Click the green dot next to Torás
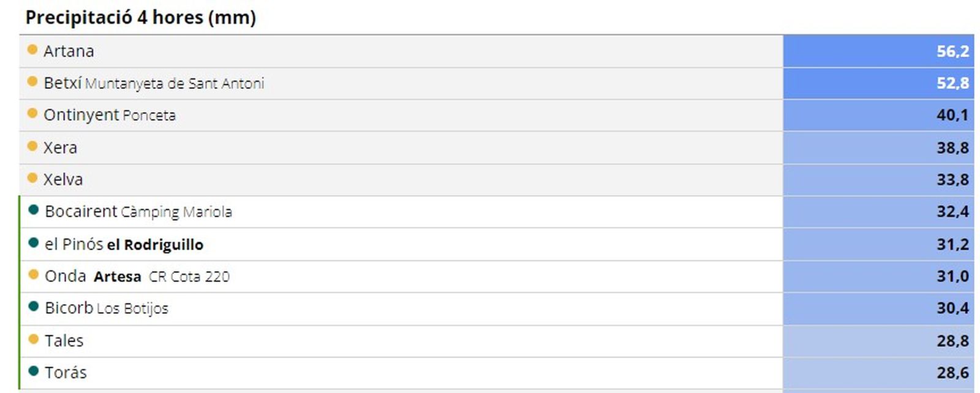The height and width of the screenshot is (393, 980). [x=34, y=371]
